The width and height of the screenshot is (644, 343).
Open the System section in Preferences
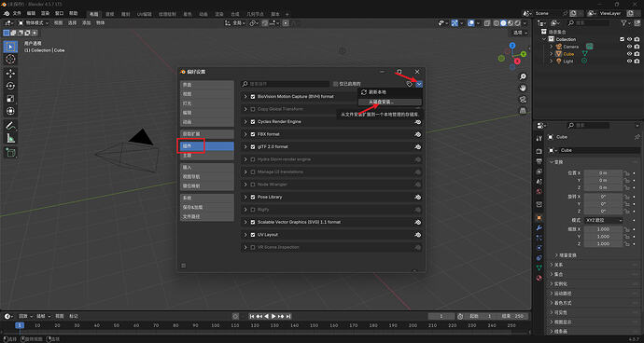(x=207, y=198)
